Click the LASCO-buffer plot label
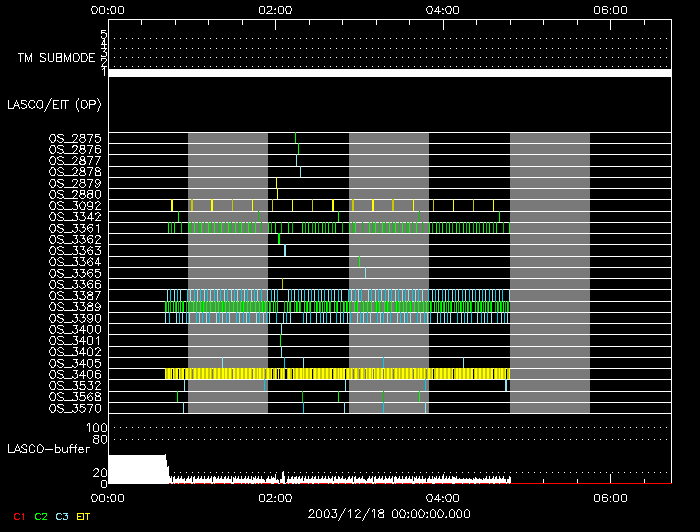700x532 pixels. 46,451
